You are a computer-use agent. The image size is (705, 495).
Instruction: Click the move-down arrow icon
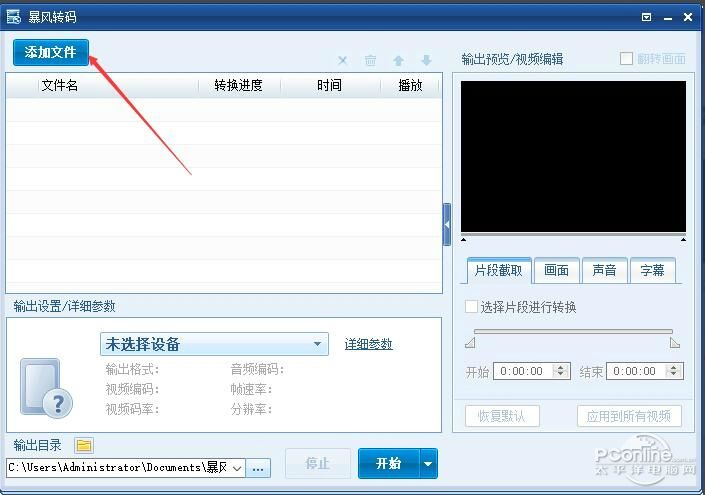(426, 60)
